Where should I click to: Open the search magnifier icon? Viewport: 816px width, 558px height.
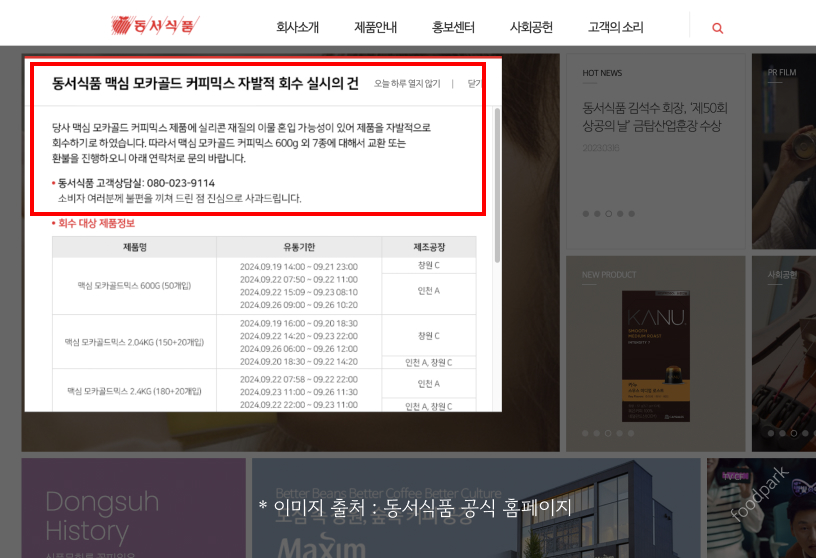[x=717, y=28]
